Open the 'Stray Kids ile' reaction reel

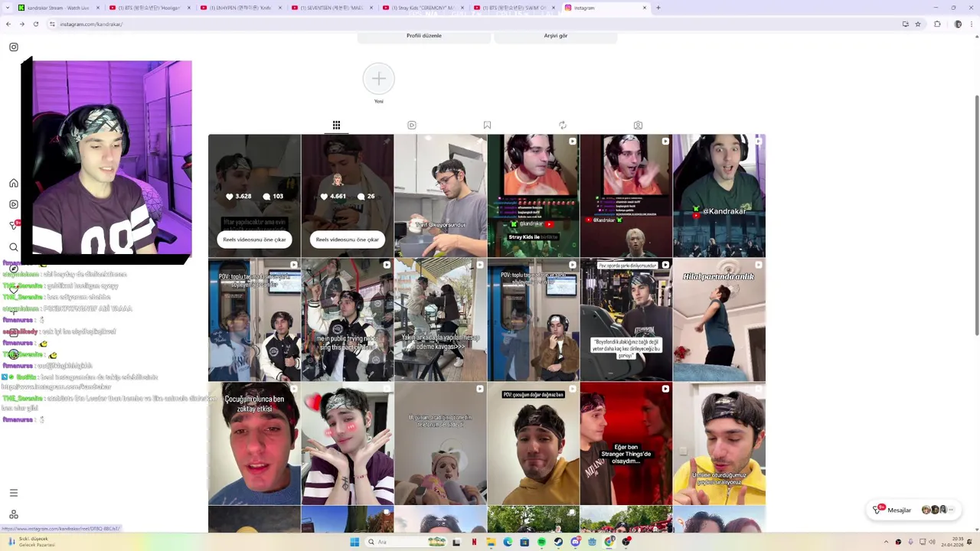(x=533, y=196)
